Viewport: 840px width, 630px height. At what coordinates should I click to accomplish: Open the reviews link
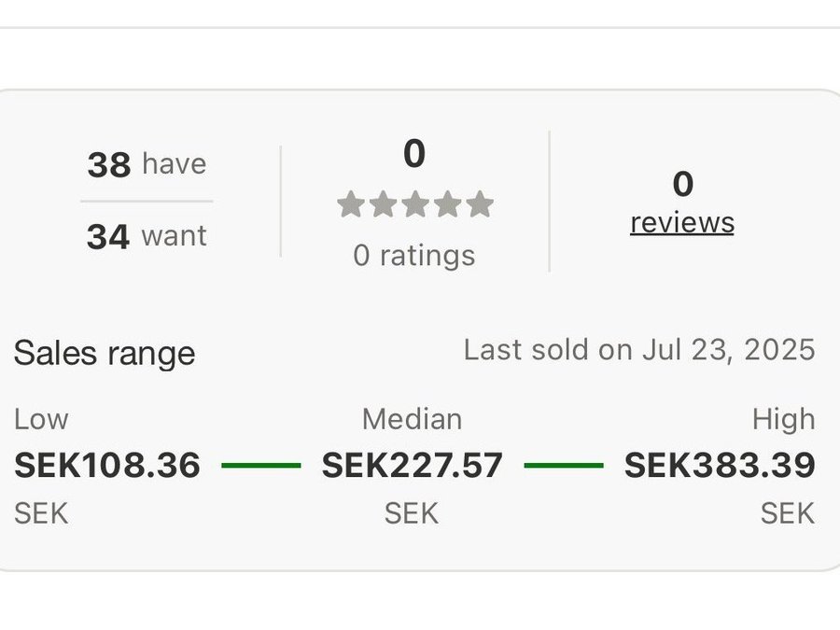682,223
